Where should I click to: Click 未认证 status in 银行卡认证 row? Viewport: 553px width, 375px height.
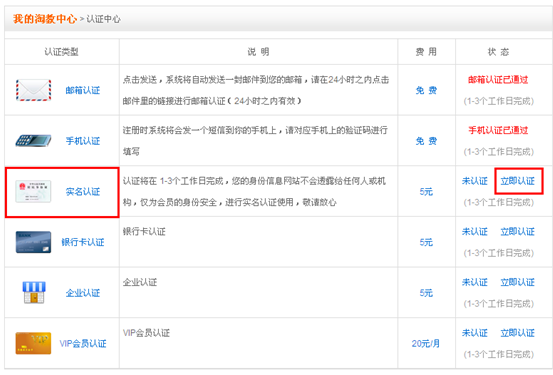point(475,232)
